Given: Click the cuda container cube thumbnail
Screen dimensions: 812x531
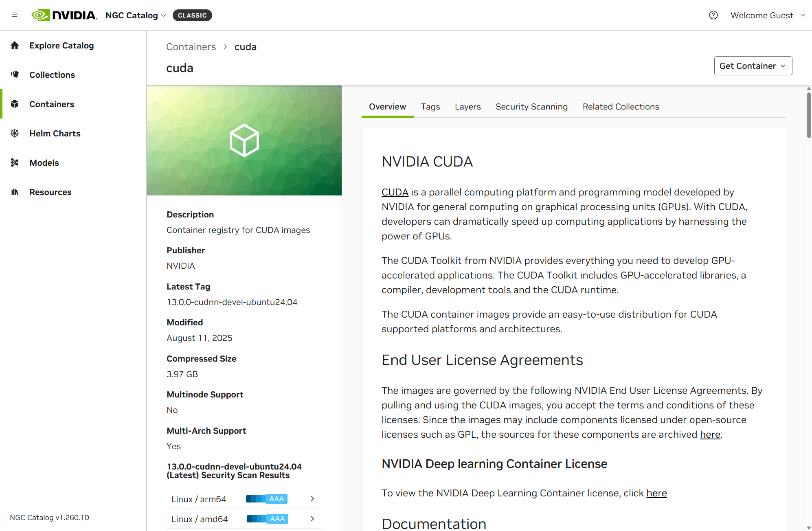Looking at the screenshot, I should pos(244,140).
